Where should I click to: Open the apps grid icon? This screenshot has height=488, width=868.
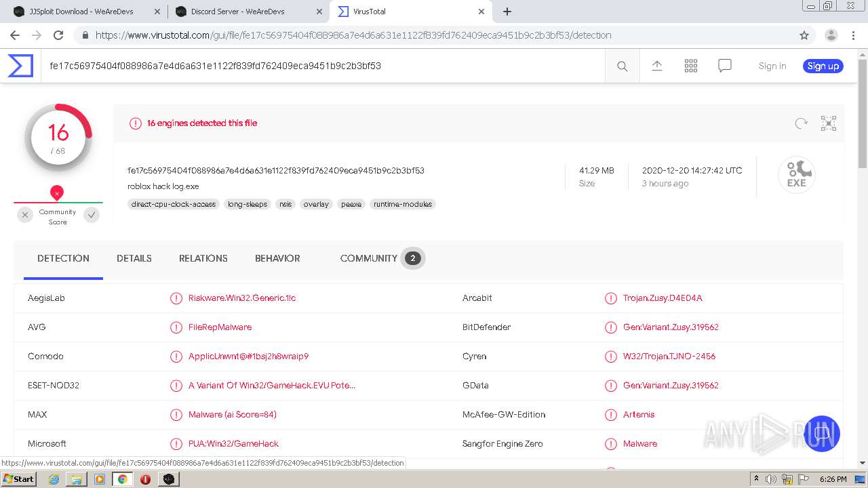pos(691,66)
